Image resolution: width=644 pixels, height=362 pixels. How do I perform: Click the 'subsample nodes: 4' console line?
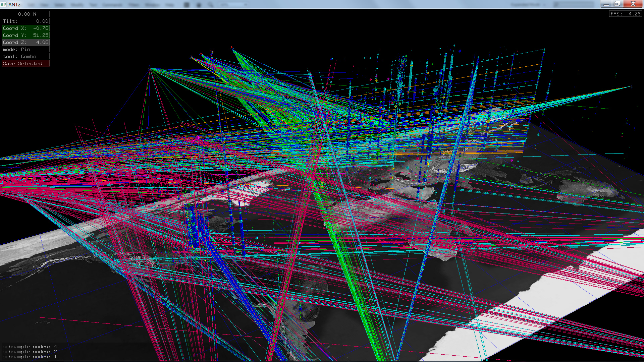(30, 347)
